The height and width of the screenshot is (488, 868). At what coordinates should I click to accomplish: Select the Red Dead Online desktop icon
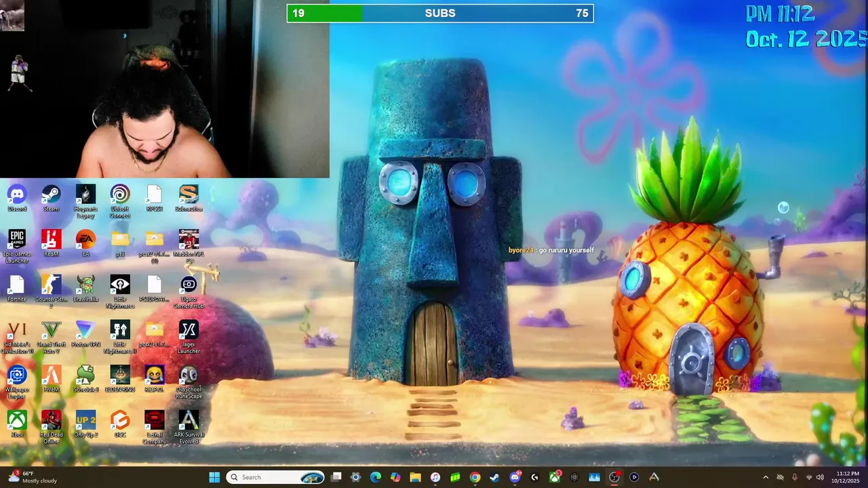[x=51, y=427]
